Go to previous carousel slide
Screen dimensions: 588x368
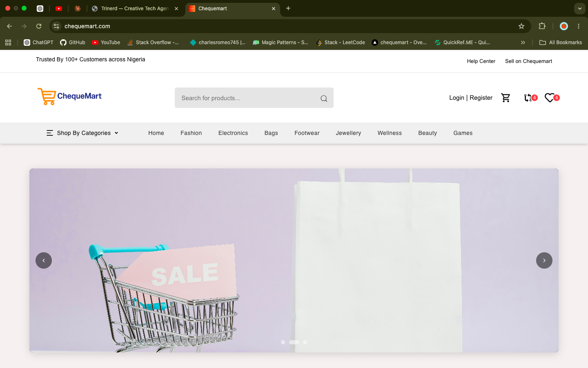click(44, 260)
